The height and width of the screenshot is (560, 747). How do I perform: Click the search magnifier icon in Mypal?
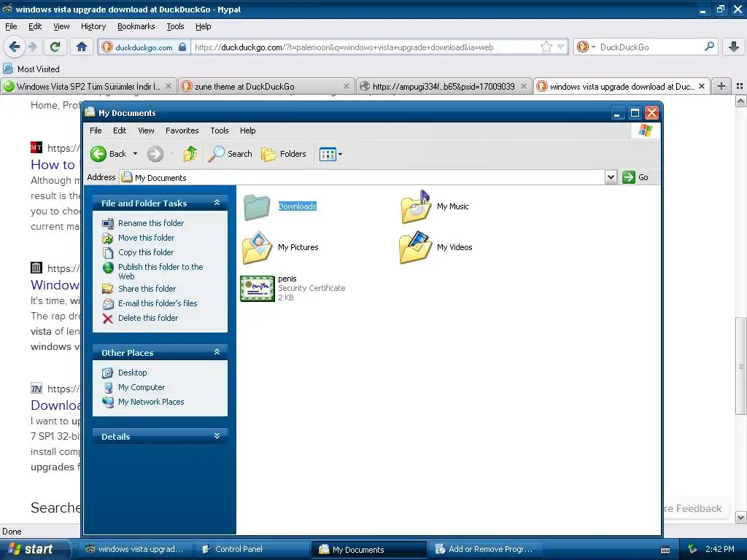click(x=709, y=47)
